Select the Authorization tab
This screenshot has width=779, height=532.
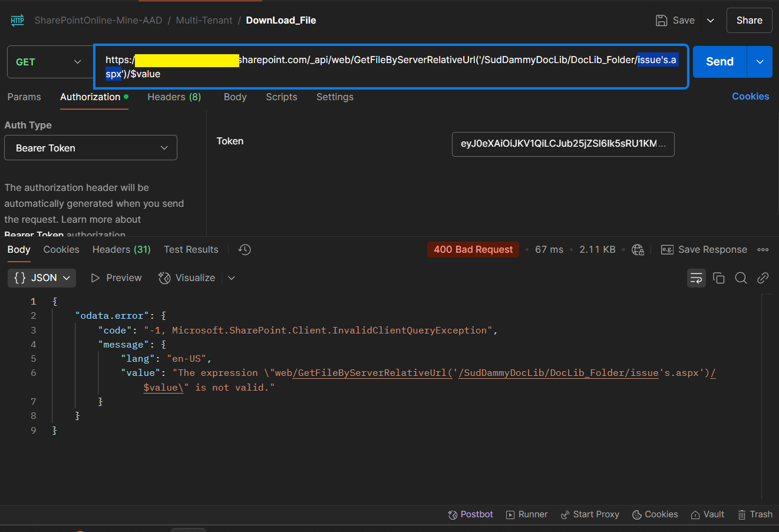point(94,97)
